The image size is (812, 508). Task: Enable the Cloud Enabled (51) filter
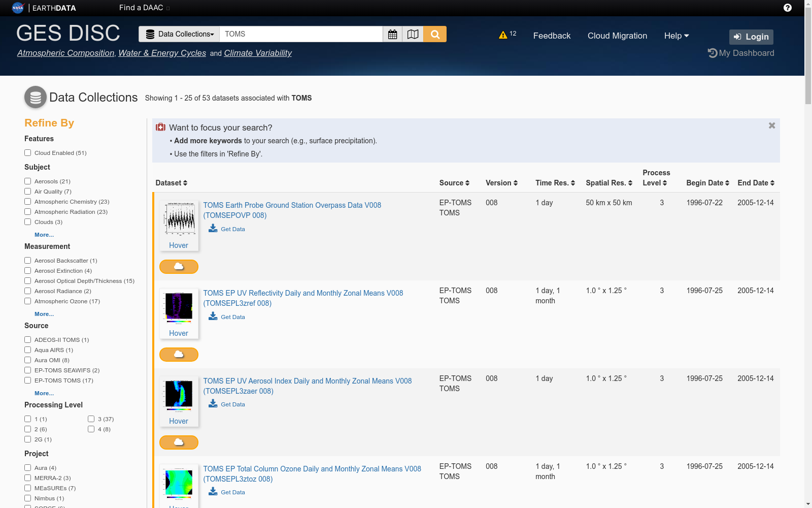pos(28,153)
